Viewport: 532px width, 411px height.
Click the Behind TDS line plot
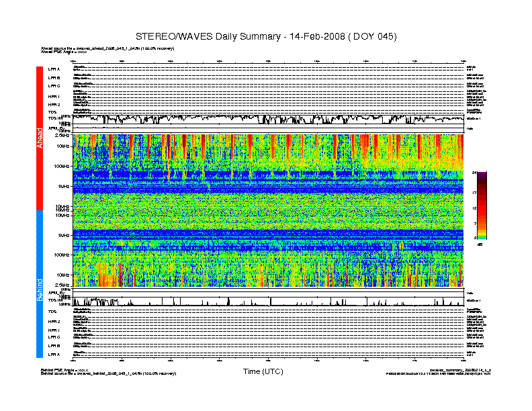click(x=268, y=301)
